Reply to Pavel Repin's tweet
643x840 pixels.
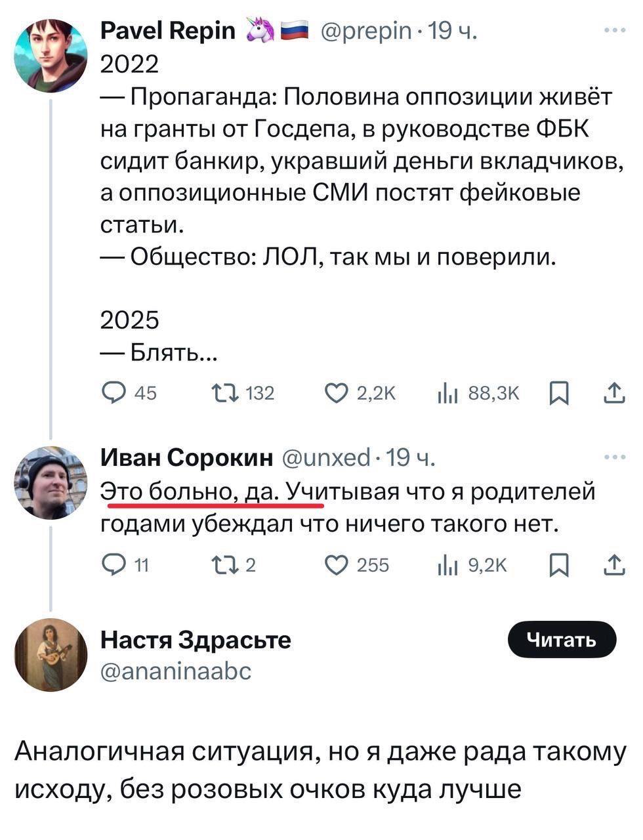pyautogui.click(x=113, y=393)
